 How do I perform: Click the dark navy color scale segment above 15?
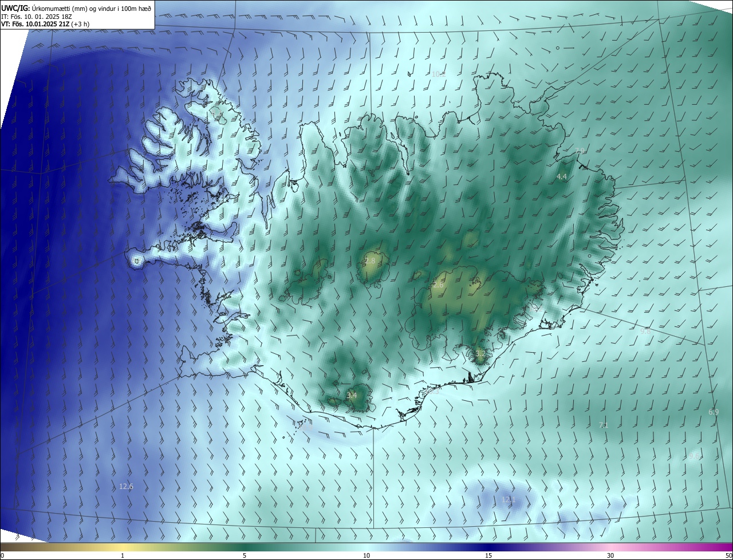click(x=488, y=547)
